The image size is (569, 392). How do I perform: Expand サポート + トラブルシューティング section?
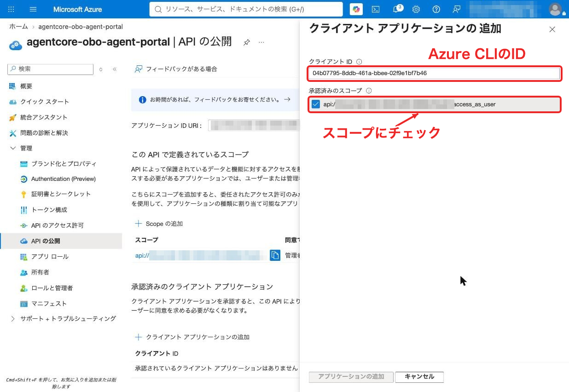tap(12, 318)
